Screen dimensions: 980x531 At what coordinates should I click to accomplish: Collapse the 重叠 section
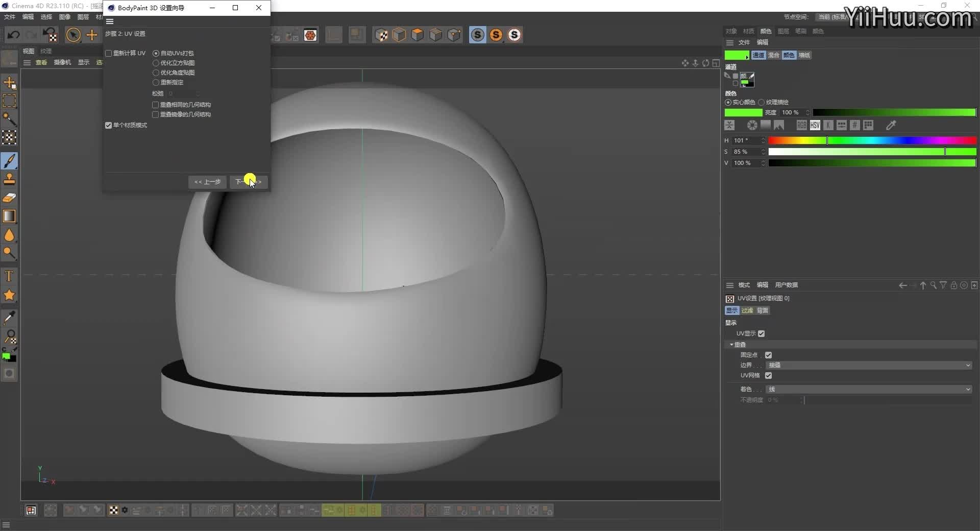(x=731, y=345)
